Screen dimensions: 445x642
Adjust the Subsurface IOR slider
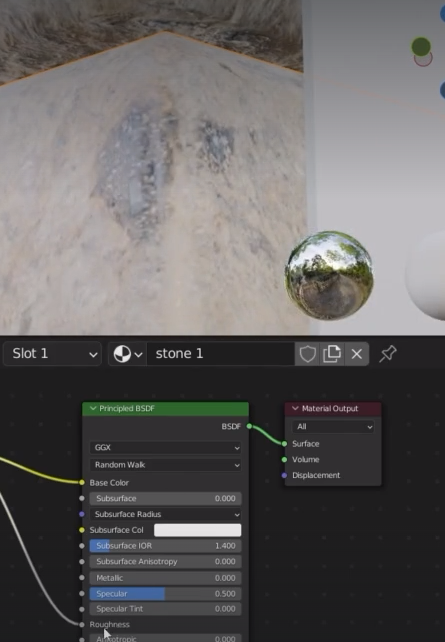pos(165,546)
